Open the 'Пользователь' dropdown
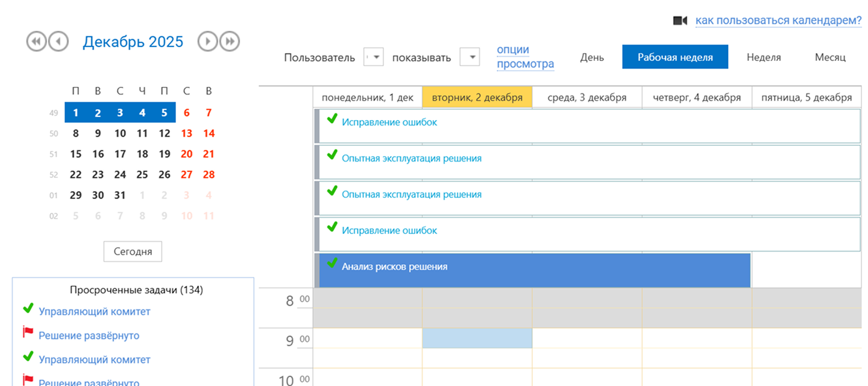The image size is (868, 386). point(374,57)
